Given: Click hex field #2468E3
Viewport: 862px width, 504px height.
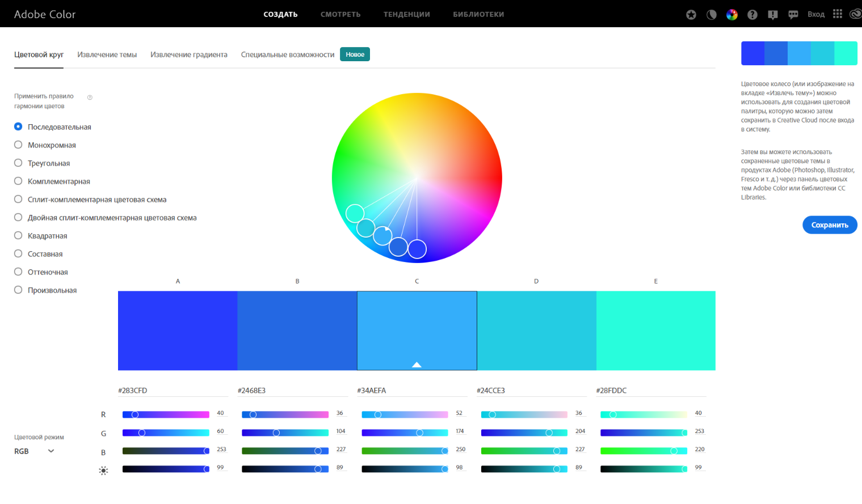Looking at the screenshot, I should pos(293,391).
